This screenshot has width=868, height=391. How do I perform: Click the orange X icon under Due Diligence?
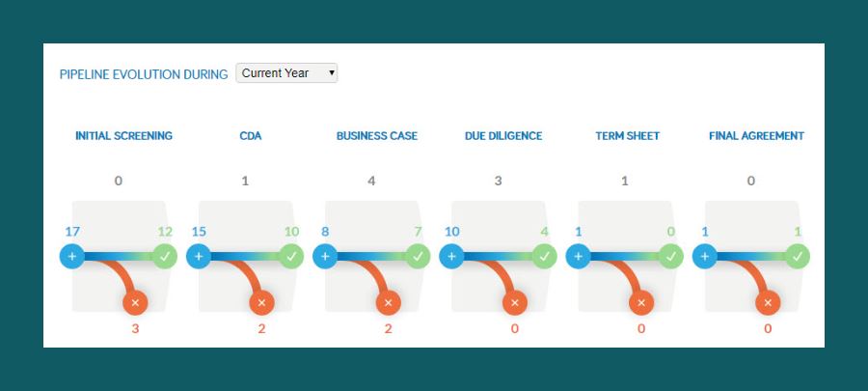pyautogui.click(x=515, y=303)
